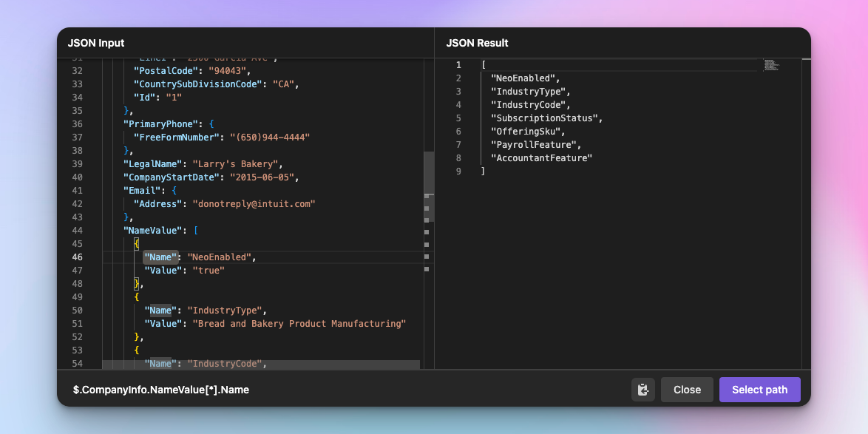This screenshot has width=868, height=434.
Task: Click the copy-to-clipboard icon near Close
Action: click(x=642, y=390)
